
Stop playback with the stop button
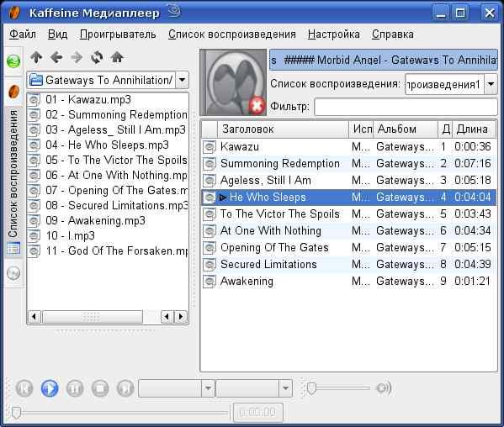click(100, 388)
